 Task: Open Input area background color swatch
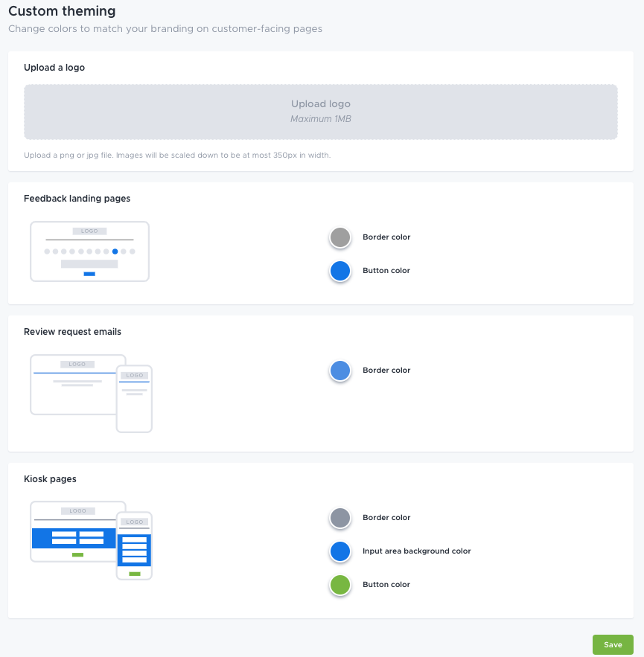pyautogui.click(x=340, y=552)
